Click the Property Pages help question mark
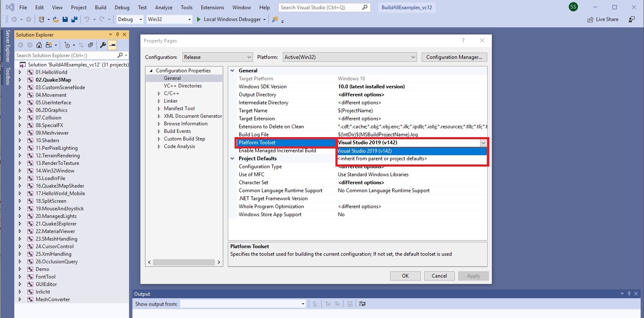Viewport: 644px width, 318px height. (x=463, y=41)
